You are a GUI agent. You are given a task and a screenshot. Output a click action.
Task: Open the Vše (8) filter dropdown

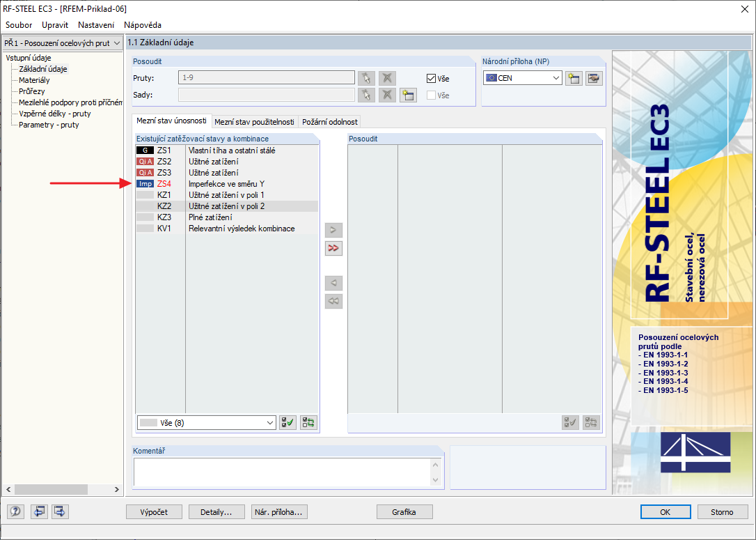[x=206, y=423]
